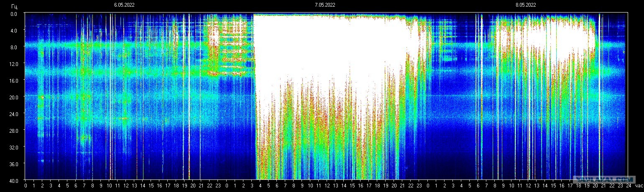Click the date label 6.05.2022
This screenshot has width=644, height=192.
pos(124,5)
